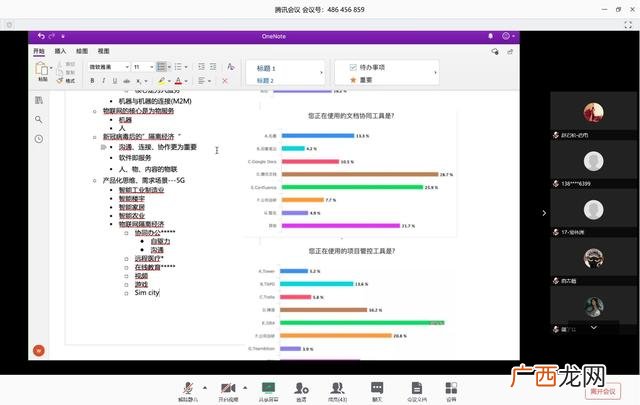Click the decrease indent icon
Screen dimensions: 640x405
click(x=201, y=67)
